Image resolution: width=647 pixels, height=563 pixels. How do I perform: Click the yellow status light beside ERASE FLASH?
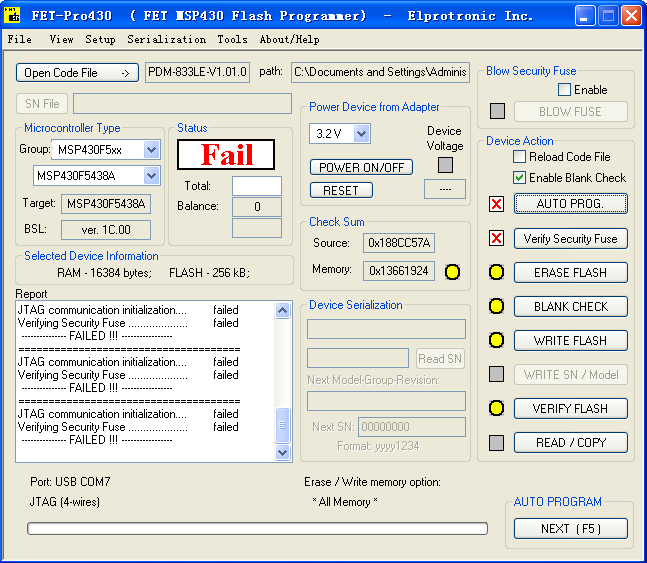tap(496, 272)
